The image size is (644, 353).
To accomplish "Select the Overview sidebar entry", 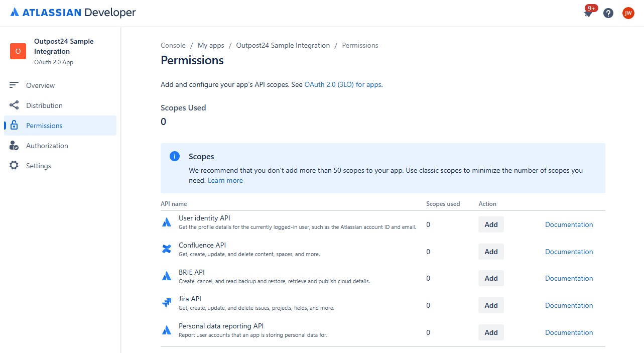I will (41, 85).
